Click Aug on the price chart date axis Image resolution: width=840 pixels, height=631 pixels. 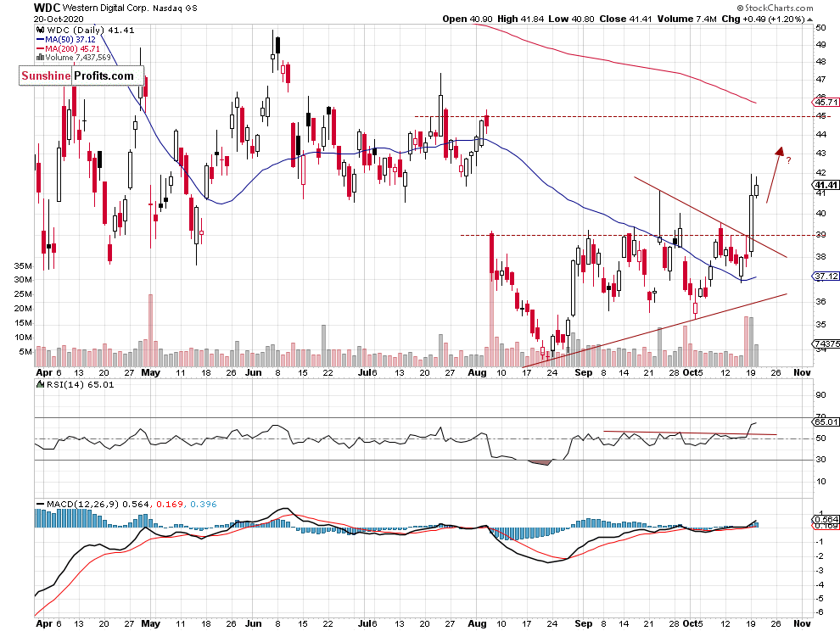[x=477, y=372]
